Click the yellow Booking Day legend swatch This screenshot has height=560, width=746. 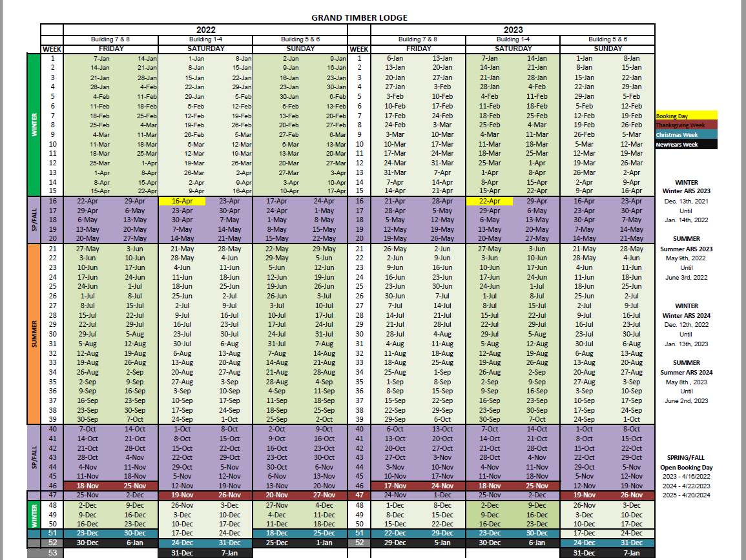686,116
